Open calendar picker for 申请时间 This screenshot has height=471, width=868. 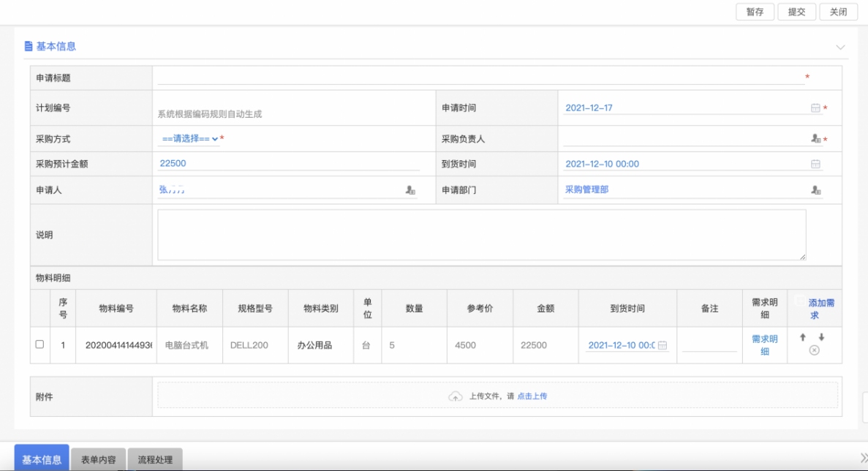tap(815, 108)
